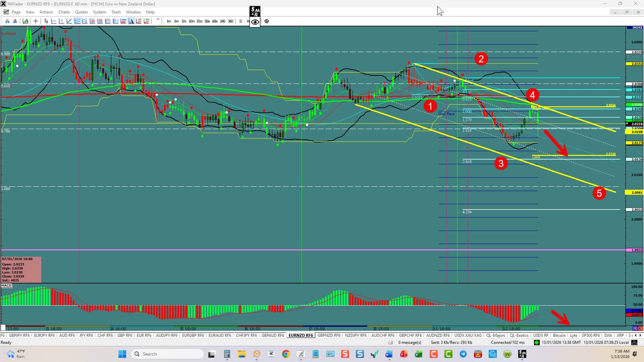Click the green connection status indicator

coord(537,342)
